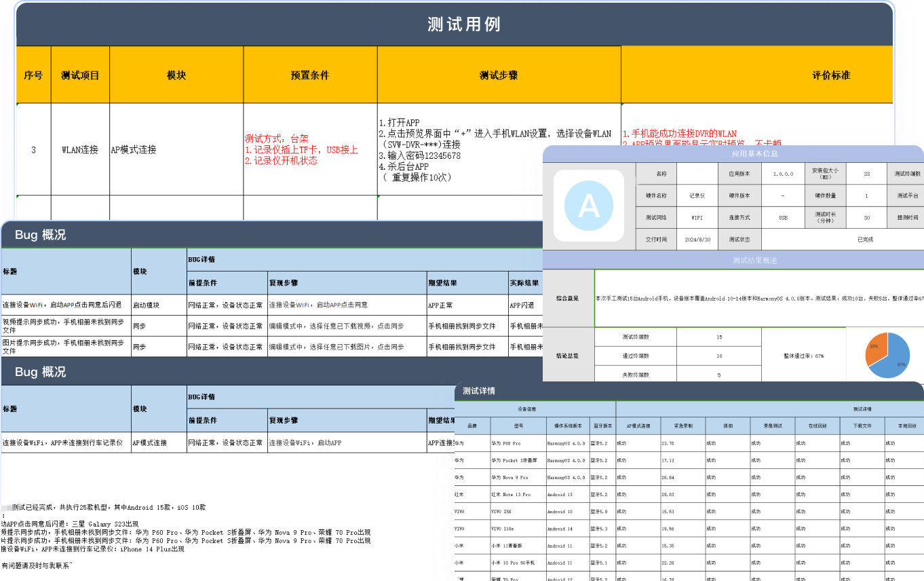Viewport: 924px width, 581px height.
Task: Click the 蓝牙版本 column header
Action: point(602,426)
